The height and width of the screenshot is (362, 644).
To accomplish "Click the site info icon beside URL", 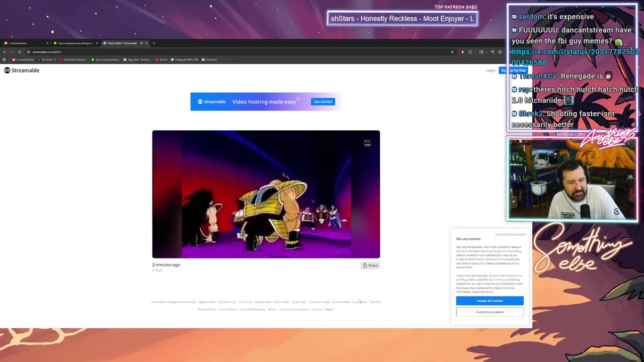I will click(x=29, y=52).
